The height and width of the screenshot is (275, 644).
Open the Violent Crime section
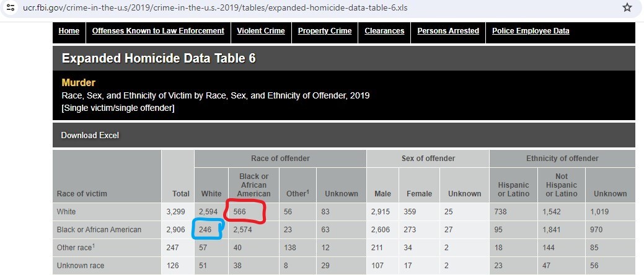tap(261, 31)
